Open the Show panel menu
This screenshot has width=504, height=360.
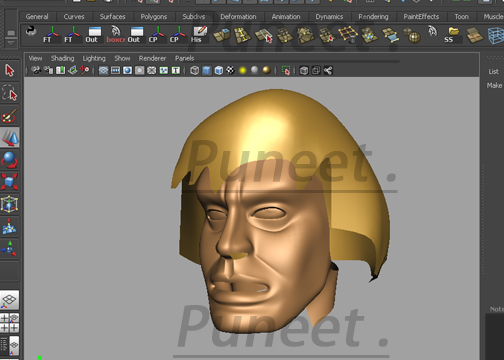[122, 58]
